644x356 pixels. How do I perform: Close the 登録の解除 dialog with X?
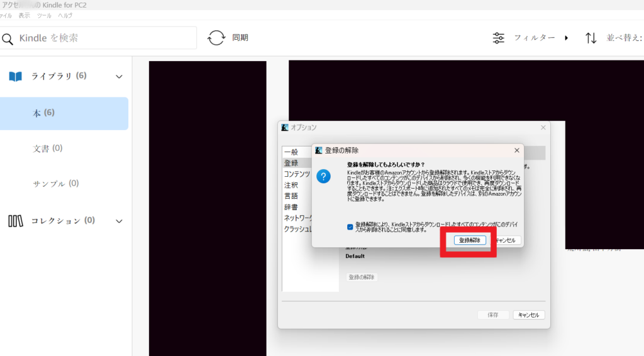click(517, 151)
